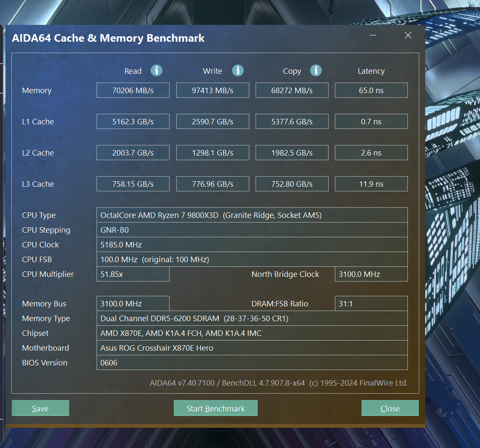
Task: Click L3 Cache read 758.15 GB/s
Action: click(133, 184)
